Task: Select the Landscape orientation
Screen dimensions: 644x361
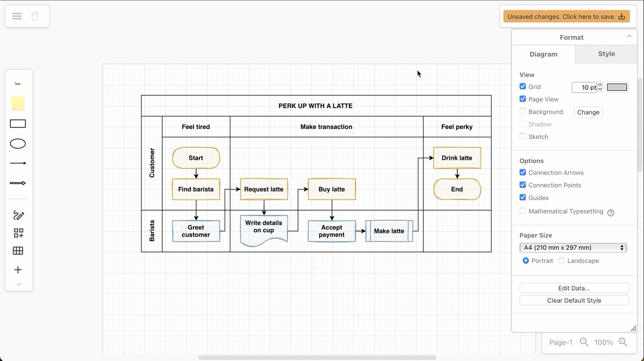Action: tap(561, 261)
